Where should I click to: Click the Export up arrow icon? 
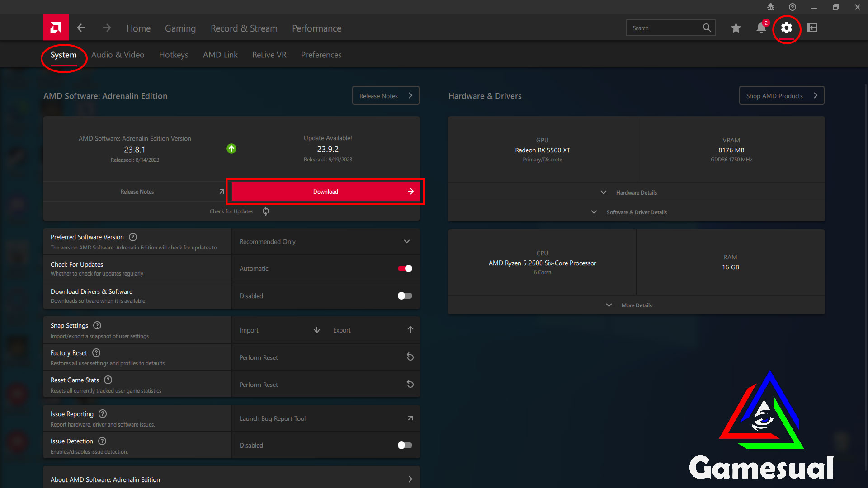410,330
